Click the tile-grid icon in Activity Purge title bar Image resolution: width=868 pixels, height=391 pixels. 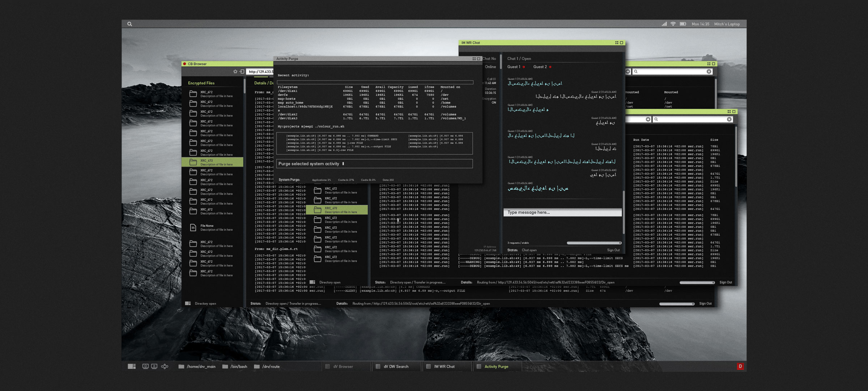474,59
